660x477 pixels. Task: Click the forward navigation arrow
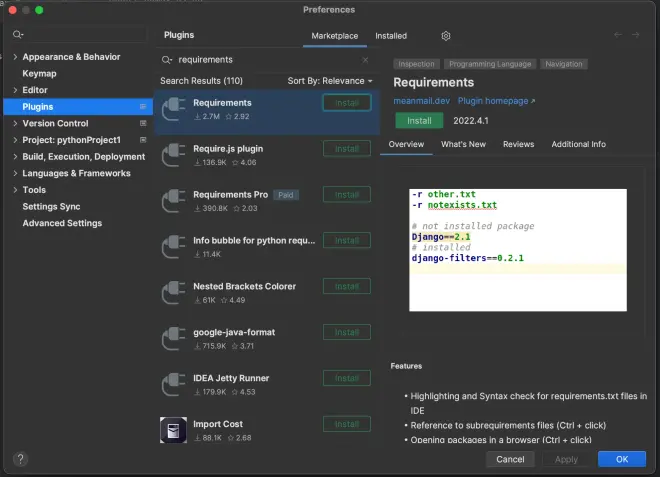point(636,35)
